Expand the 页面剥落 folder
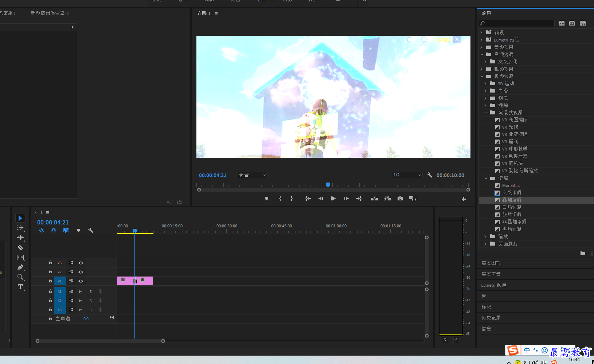This screenshot has height=364, width=594. [x=485, y=244]
